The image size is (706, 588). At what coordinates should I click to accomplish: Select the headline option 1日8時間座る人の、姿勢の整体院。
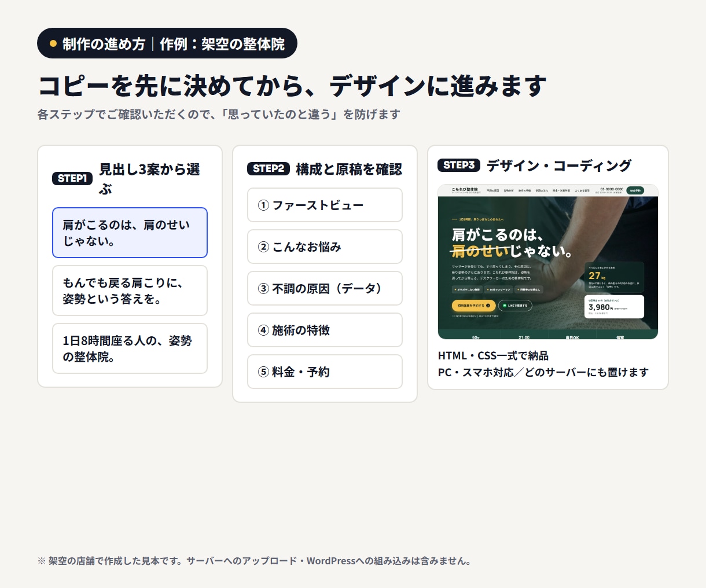[130, 348]
